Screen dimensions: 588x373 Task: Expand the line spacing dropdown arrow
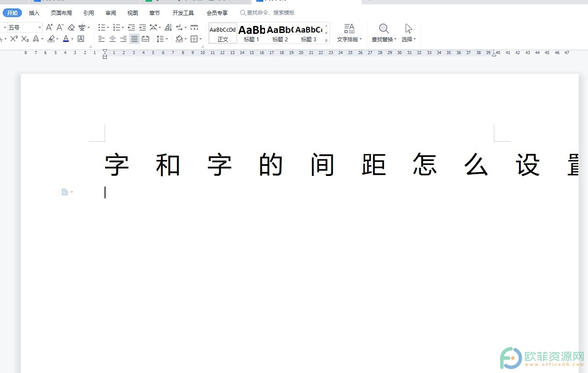[167, 39]
